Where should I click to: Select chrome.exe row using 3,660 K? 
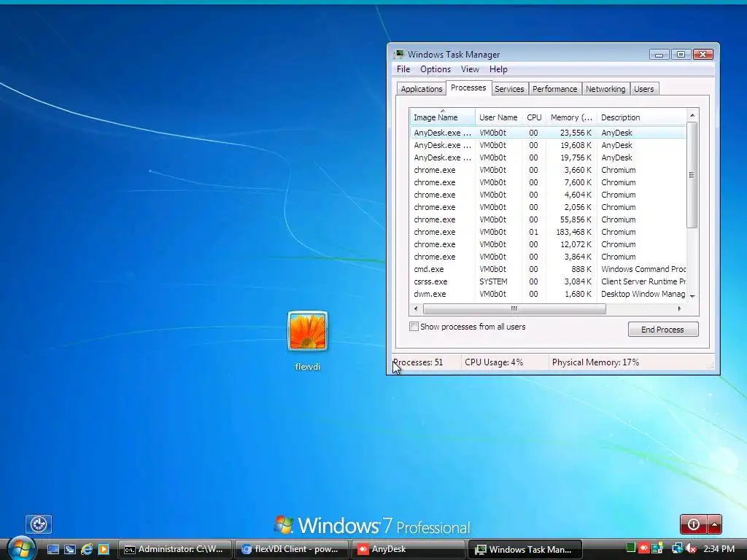pos(548,170)
